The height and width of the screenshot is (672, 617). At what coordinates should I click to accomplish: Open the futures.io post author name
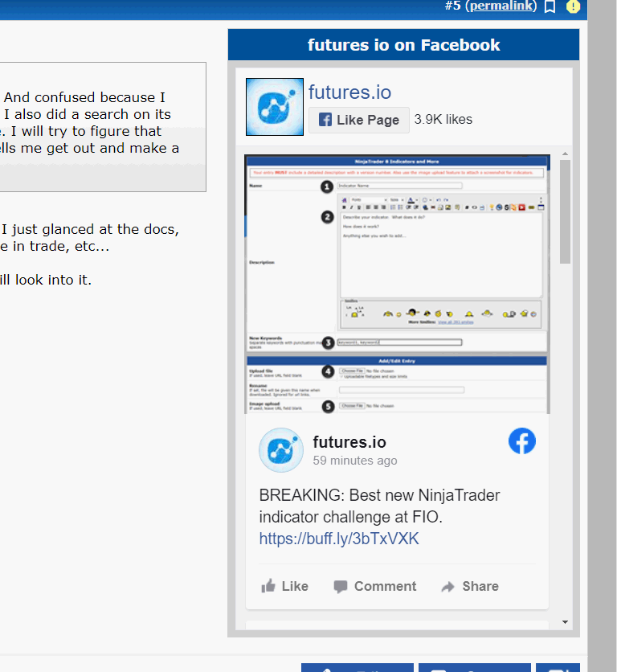[349, 442]
